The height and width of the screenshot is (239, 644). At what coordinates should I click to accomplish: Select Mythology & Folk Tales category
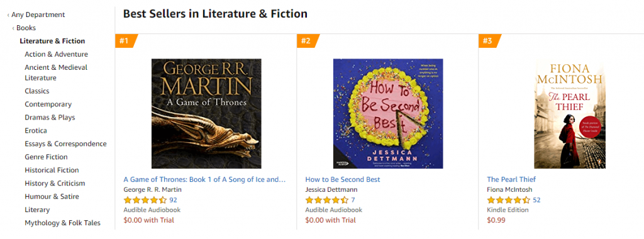[x=62, y=223]
